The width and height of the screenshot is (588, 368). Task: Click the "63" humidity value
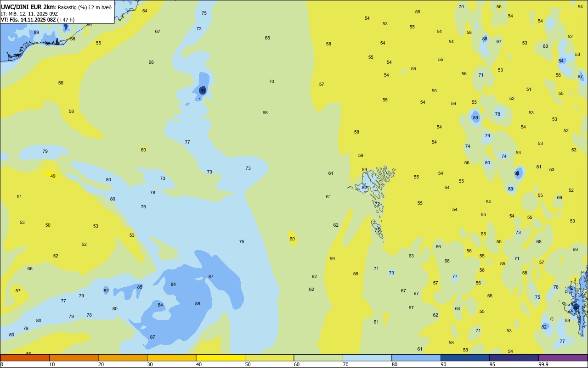411,256
